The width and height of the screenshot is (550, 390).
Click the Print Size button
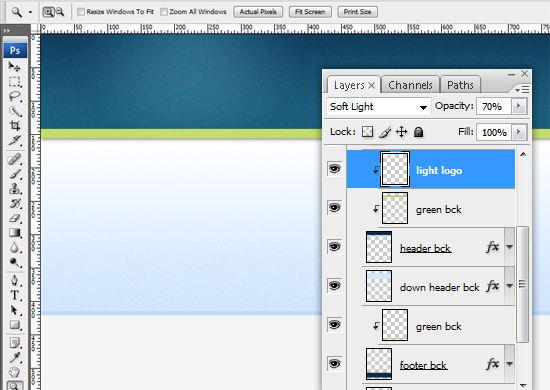coord(357,12)
